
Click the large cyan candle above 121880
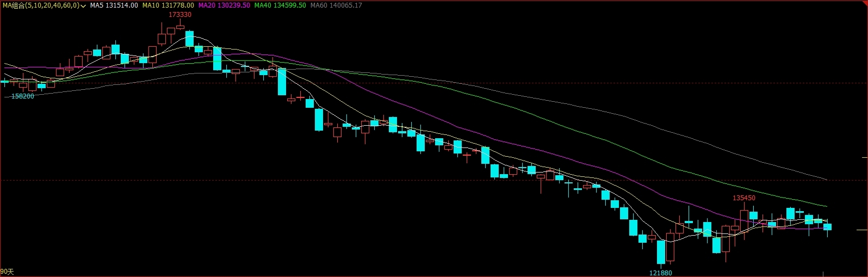click(x=661, y=252)
